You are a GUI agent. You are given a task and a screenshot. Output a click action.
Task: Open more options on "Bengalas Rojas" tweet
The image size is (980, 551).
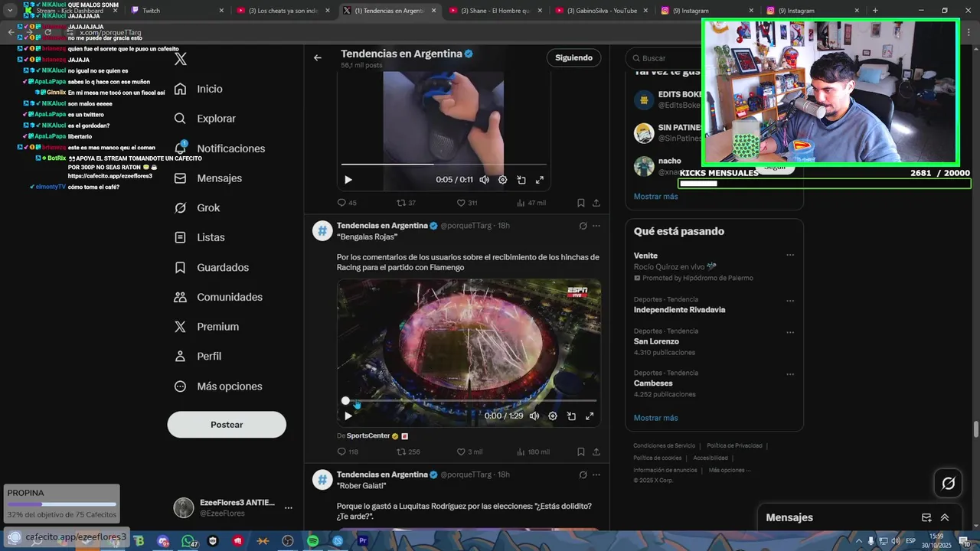click(596, 226)
